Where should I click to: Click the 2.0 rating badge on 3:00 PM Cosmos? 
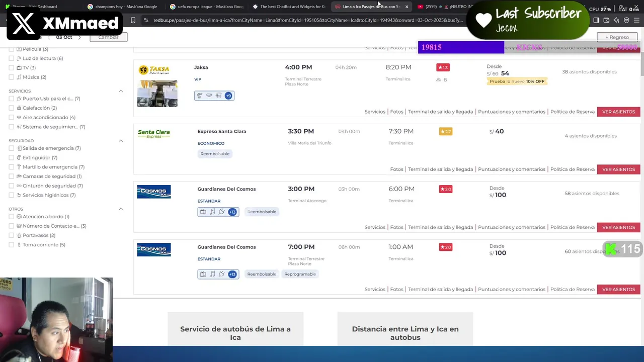[x=446, y=189]
